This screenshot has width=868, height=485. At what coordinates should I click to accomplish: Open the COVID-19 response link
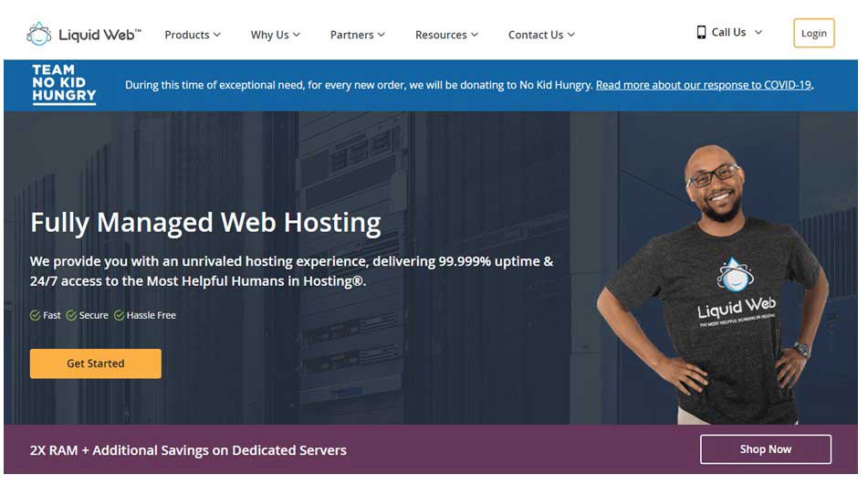click(704, 85)
